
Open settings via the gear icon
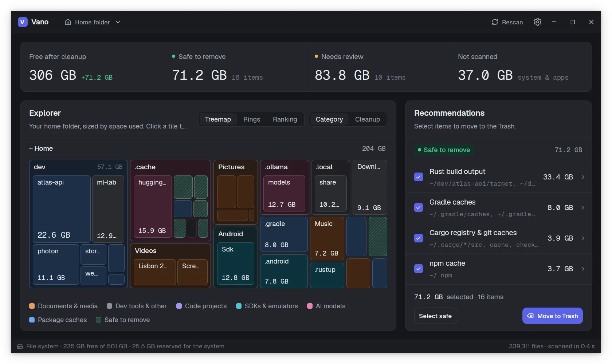pyautogui.click(x=538, y=22)
